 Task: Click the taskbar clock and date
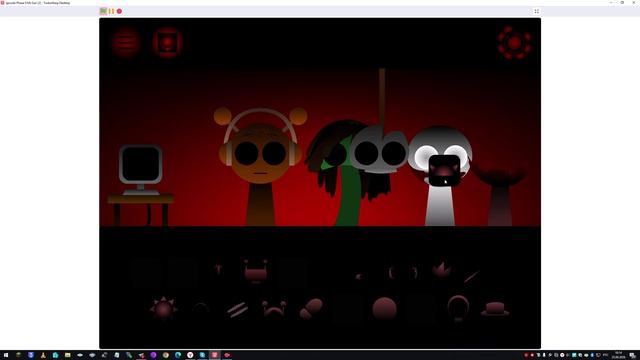(618, 355)
